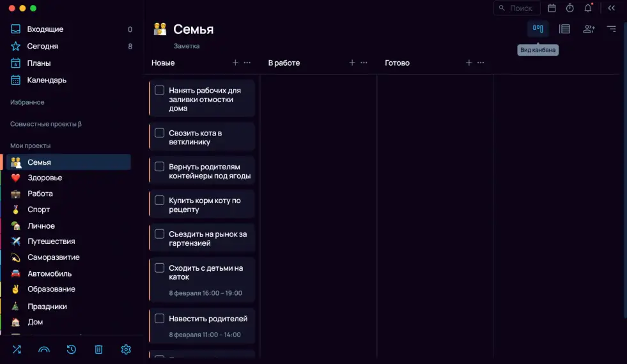Open notifications bell icon
This screenshot has width=627, height=364.
click(x=588, y=8)
